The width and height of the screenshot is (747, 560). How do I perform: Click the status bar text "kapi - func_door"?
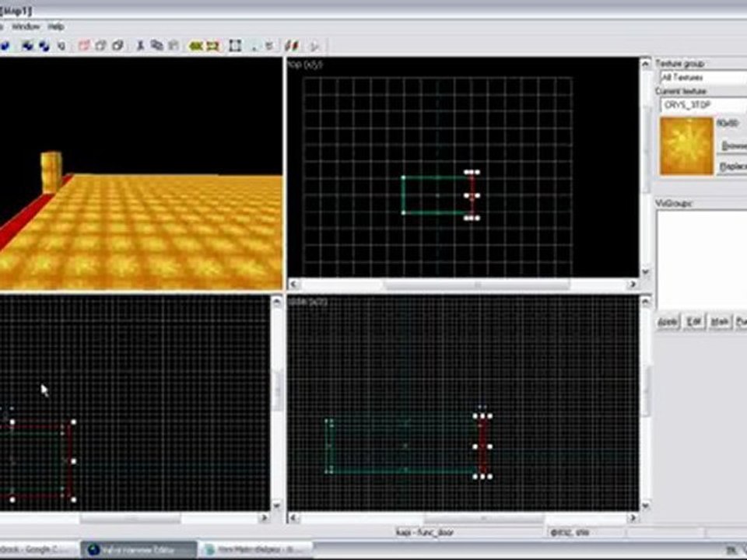click(x=425, y=532)
